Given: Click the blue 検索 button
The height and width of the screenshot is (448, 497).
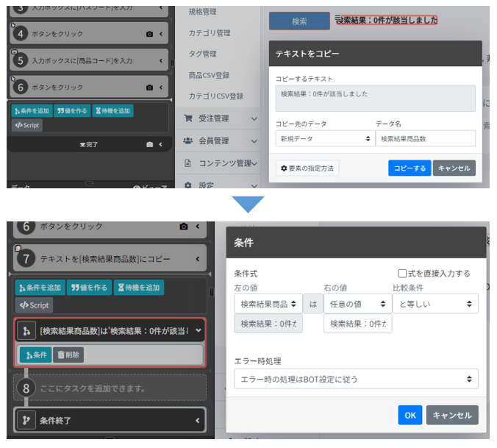Looking at the screenshot, I should pos(299,21).
